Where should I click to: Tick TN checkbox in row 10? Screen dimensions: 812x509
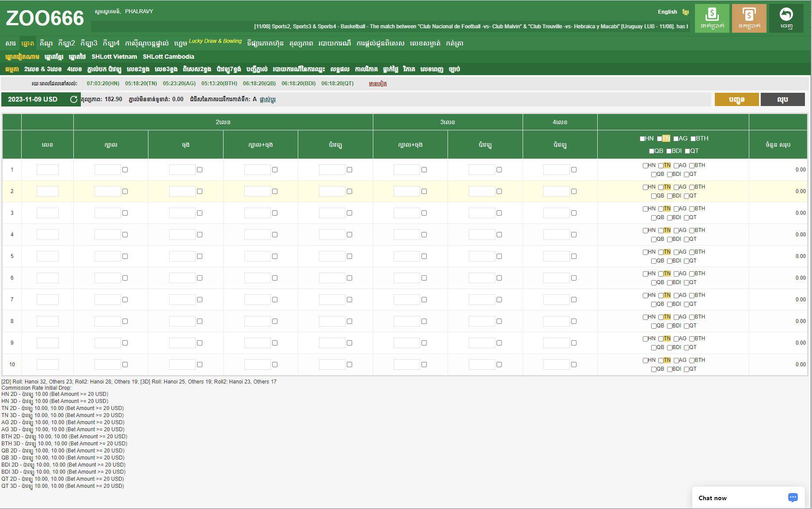tap(661, 361)
